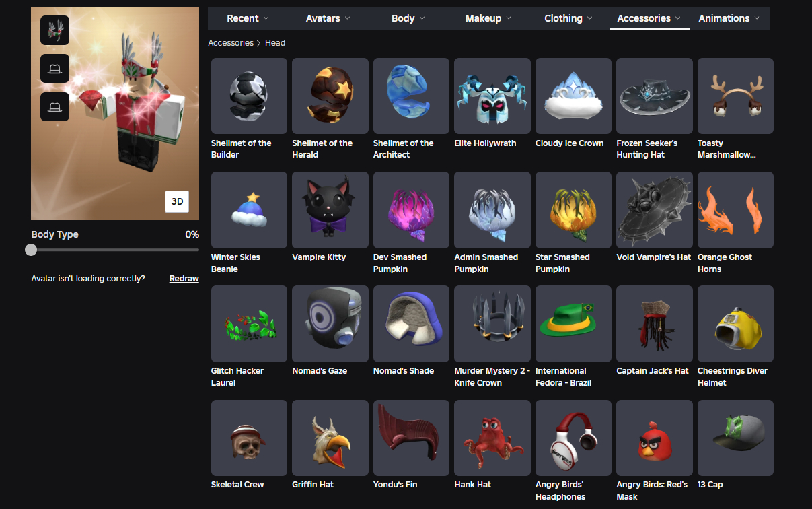This screenshot has width=812, height=509.
Task: Equip Captain Jack's Hat
Action: coord(655,324)
